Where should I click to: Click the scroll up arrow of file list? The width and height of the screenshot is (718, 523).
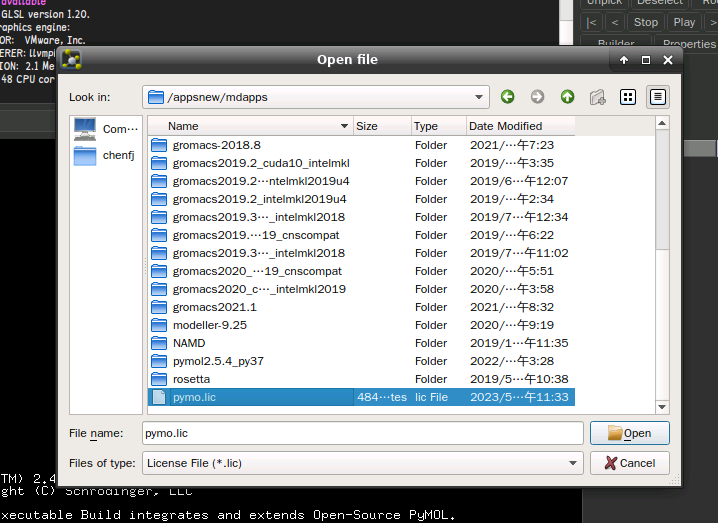tap(662, 123)
